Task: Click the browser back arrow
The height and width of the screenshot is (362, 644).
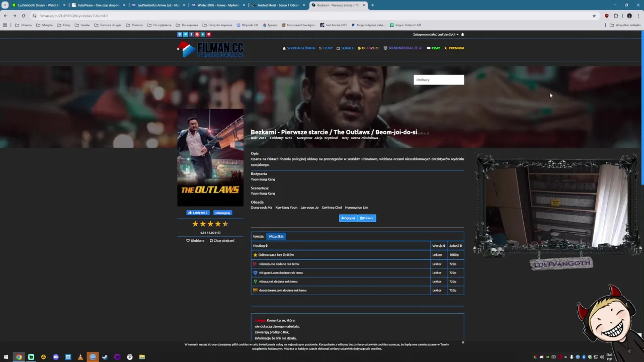Action: point(6,16)
